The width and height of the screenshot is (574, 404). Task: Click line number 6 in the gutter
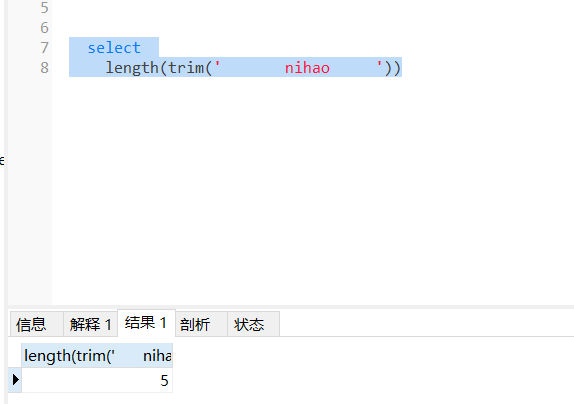coord(44,28)
